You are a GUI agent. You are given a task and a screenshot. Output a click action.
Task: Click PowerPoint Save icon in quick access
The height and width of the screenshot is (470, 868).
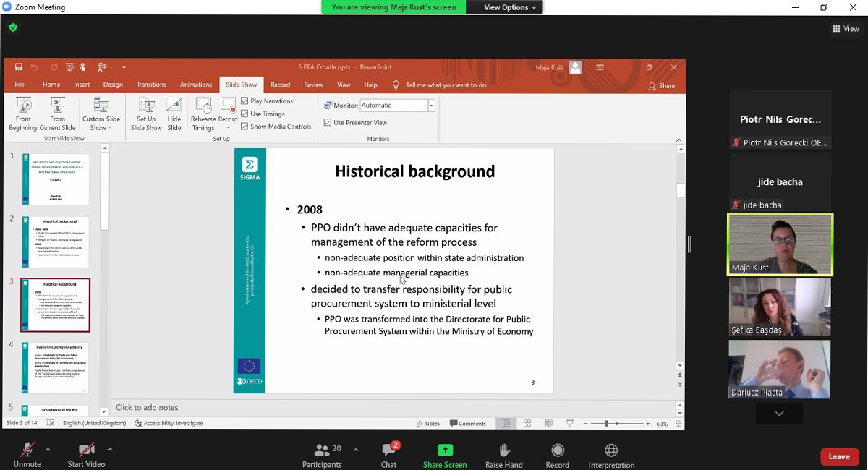click(19, 67)
